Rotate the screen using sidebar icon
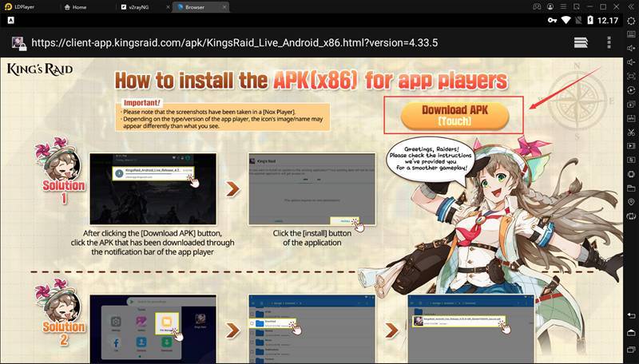The image size is (639, 364). click(x=631, y=216)
